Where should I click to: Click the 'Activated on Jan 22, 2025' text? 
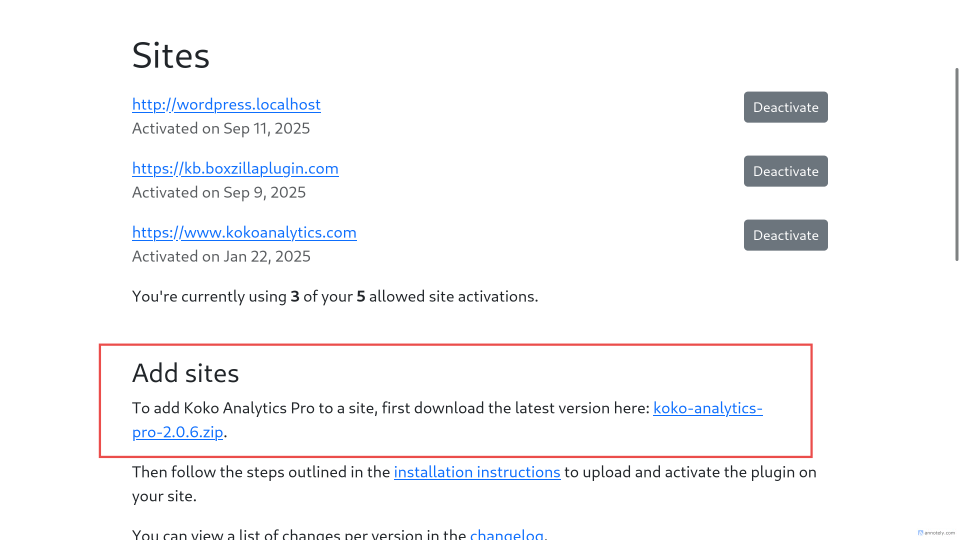pos(221,257)
